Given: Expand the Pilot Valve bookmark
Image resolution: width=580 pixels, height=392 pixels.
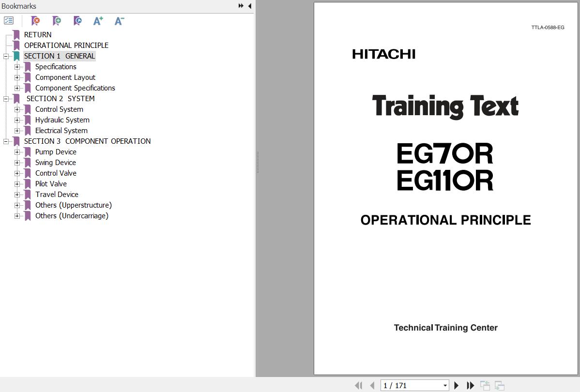Looking at the screenshot, I should pyautogui.click(x=17, y=184).
